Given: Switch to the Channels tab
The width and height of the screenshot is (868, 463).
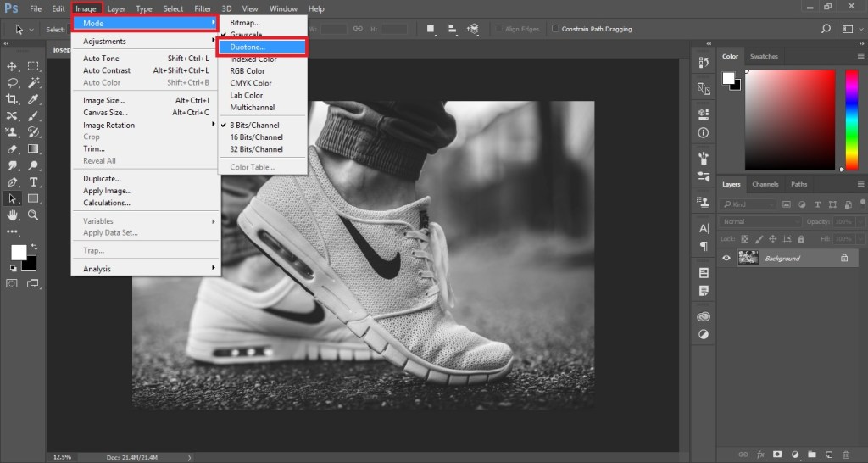Looking at the screenshot, I should (x=765, y=184).
